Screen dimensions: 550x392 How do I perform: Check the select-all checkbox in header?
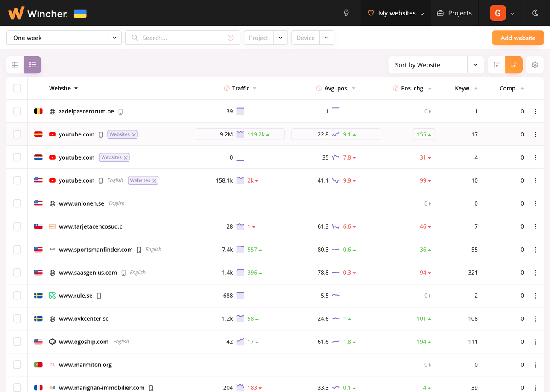point(17,88)
